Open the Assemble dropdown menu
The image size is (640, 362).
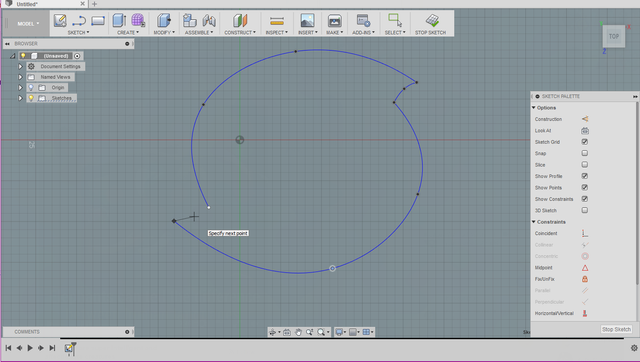tap(199, 33)
